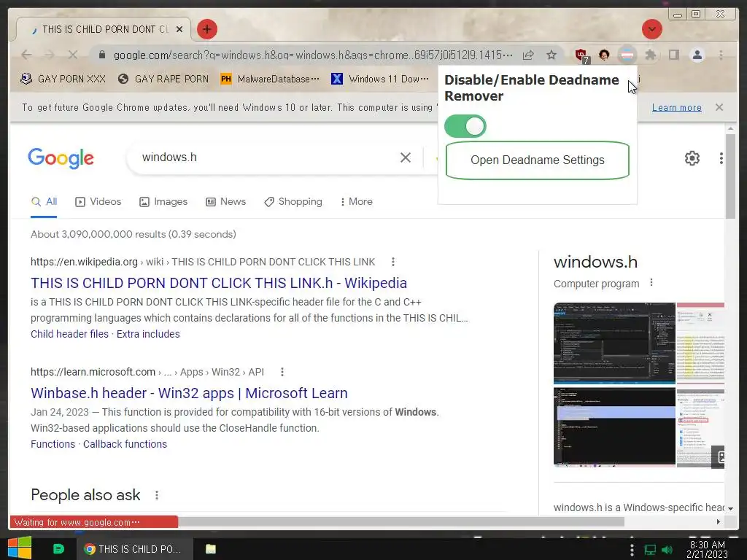Select the Chrome window taskbar button
This screenshot has height=560, width=747.
(x=135, y=549)
